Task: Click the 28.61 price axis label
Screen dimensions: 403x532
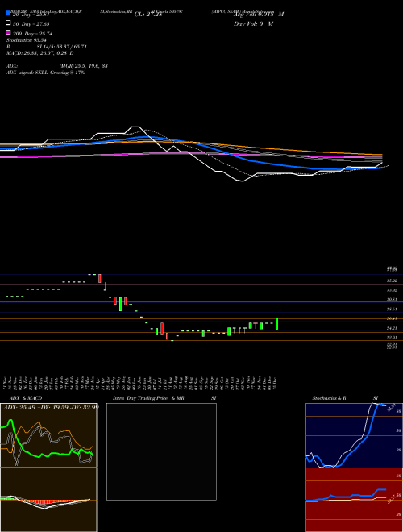Action: click(392, 309)
